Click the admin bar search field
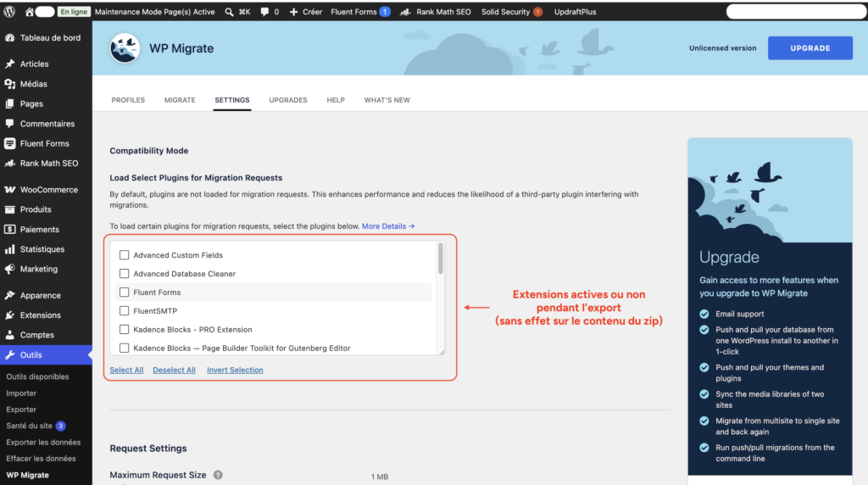Viewport: 868px width, 485px height. (x=795, y=12)
